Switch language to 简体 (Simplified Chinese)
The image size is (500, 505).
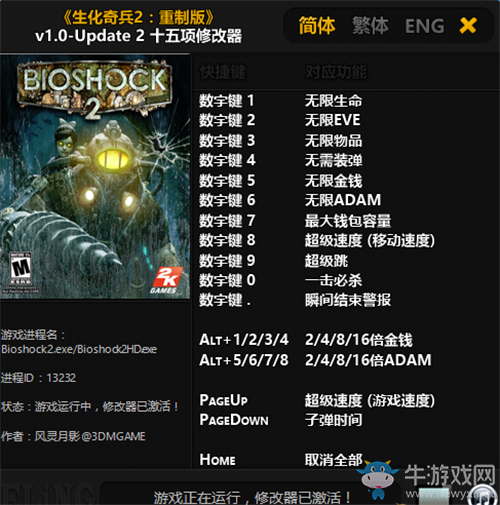(x=316, y=25)
